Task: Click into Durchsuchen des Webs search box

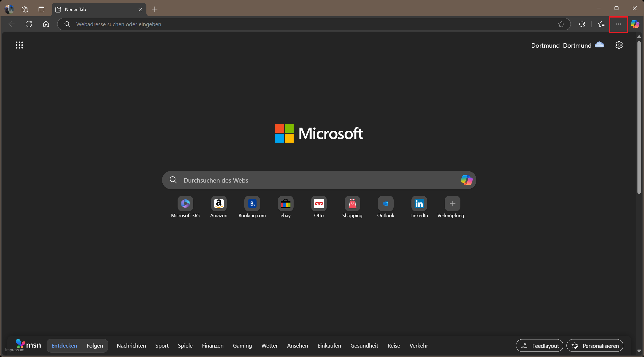Action: point(319,180)
